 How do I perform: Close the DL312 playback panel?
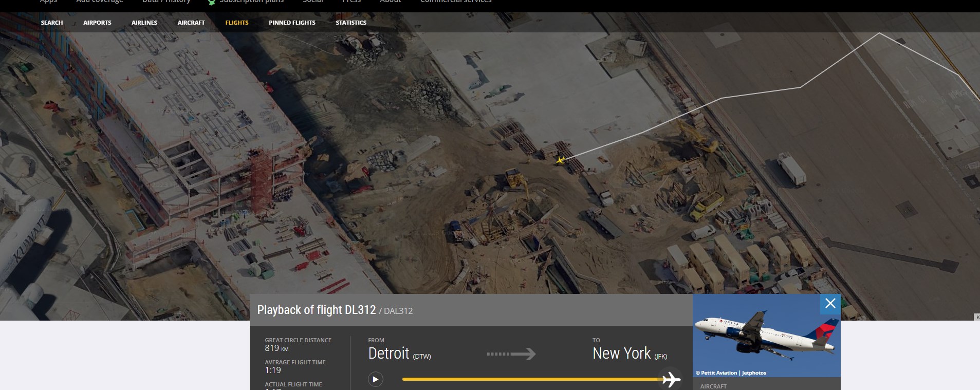pos(830,304)
